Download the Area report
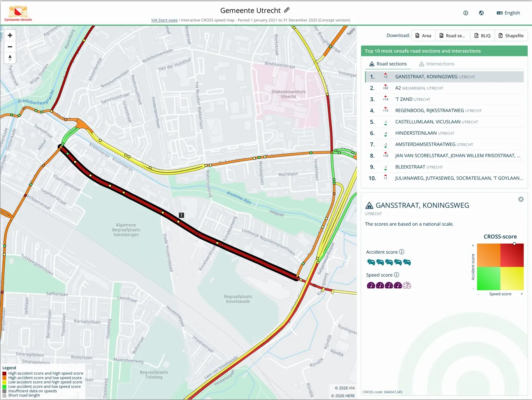This screenshot has height=400, width=532. [x=423, y=35]
